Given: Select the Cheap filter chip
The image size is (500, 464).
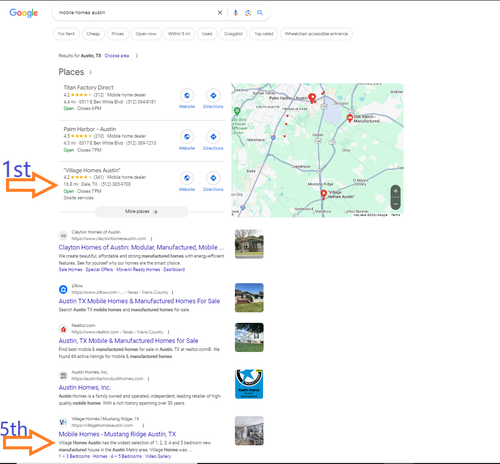Looking at the screenshot, I should (93, 34).
